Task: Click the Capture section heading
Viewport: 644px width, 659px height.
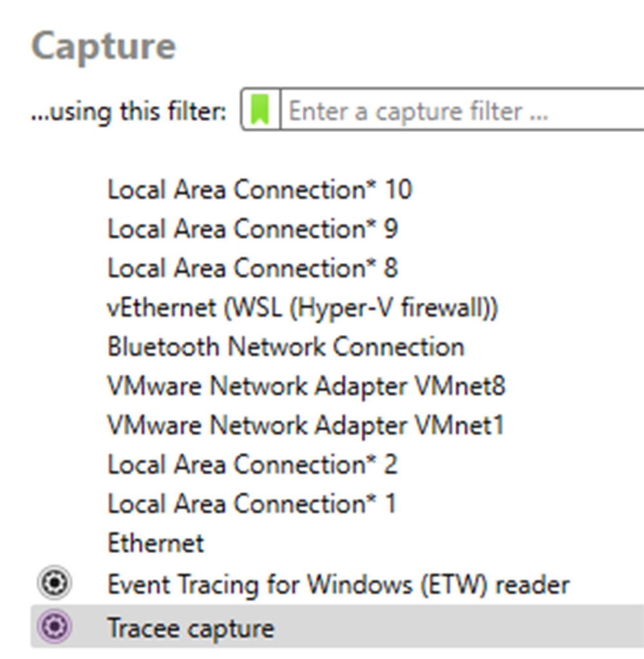Action: (x=106, y=44)
